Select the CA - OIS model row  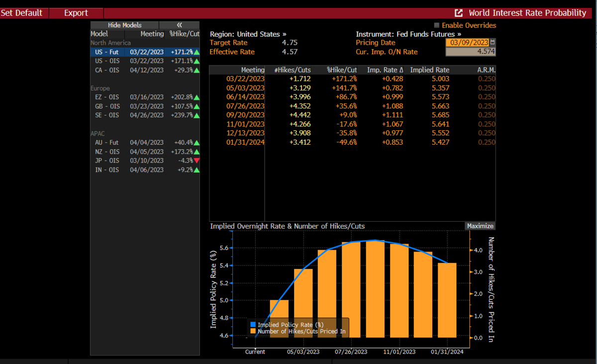click(x=144, y=70)
